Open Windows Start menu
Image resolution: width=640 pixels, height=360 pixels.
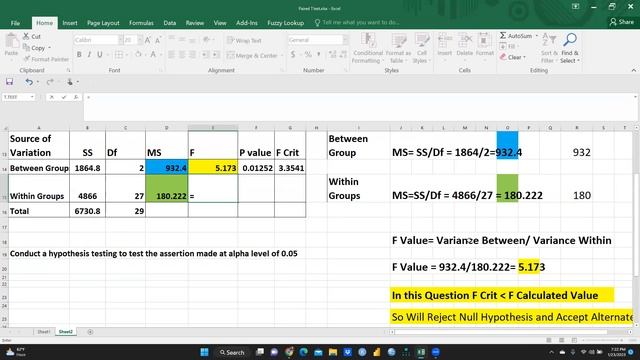[x=204, y=352]
